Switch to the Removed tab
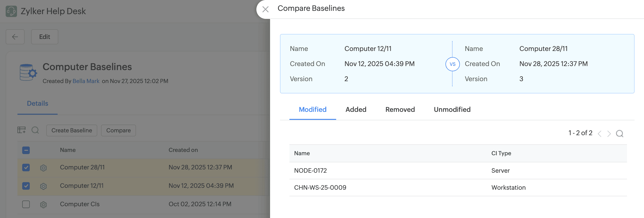This screenshot has width=644, height=218. [x=400, y=109]
